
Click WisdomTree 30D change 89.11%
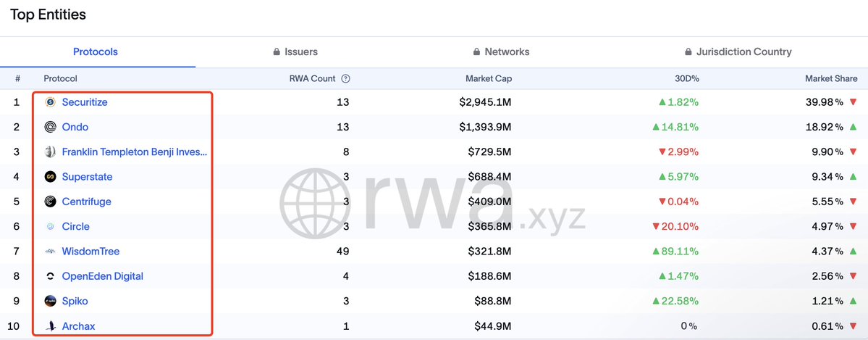[676, 252]
